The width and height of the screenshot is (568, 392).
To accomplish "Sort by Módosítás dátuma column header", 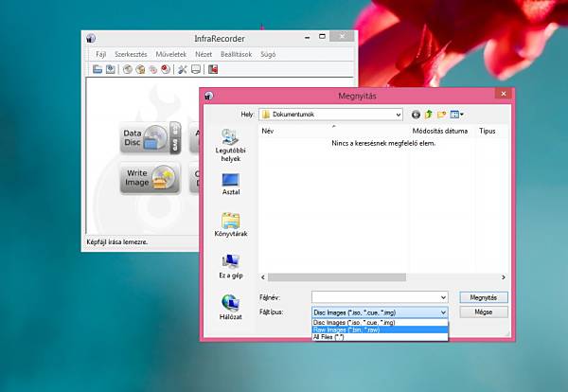I will (440, 131).
